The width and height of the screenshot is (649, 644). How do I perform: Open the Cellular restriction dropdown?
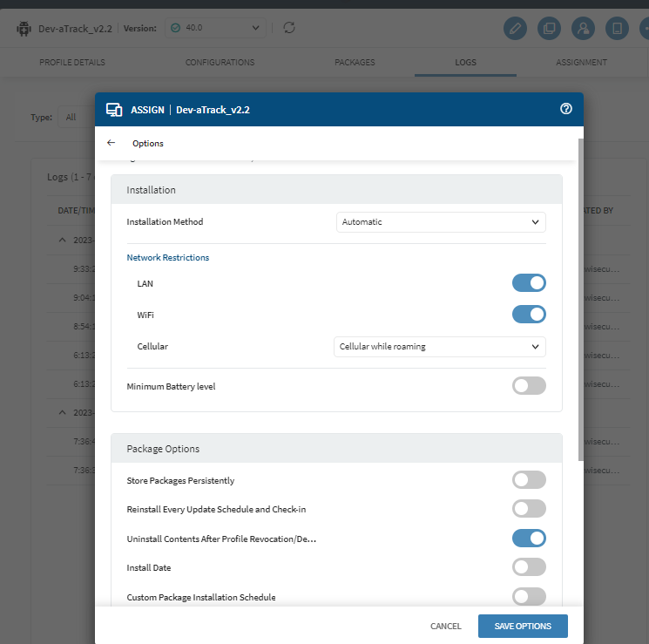440,347
